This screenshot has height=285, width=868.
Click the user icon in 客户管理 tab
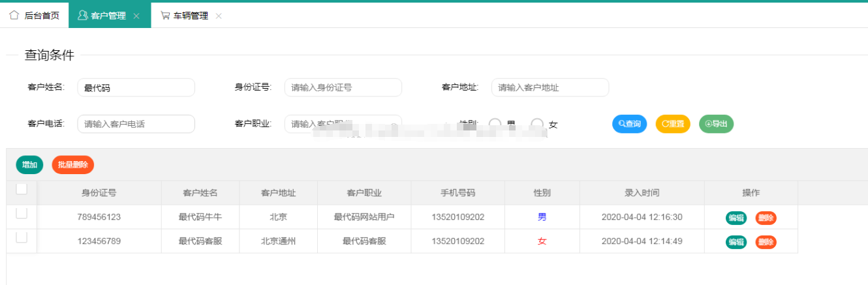pyautogui.click(x=83, y=15)
